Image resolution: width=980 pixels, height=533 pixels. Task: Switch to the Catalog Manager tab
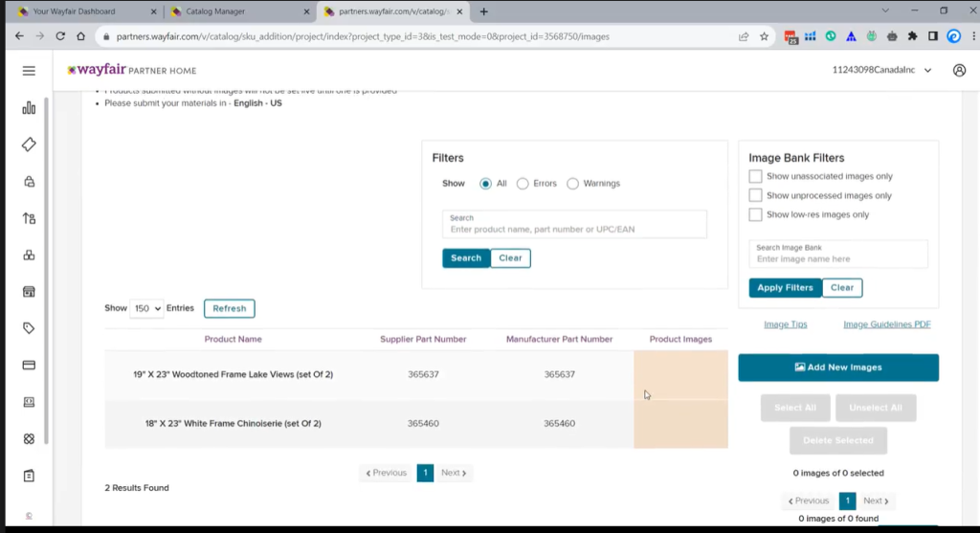(x=239, y=11)
